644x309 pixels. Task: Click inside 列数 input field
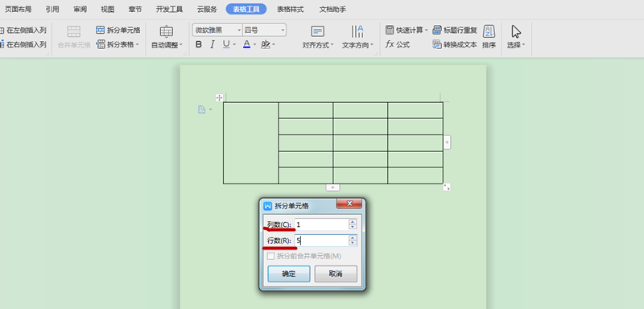pos(321,225)
